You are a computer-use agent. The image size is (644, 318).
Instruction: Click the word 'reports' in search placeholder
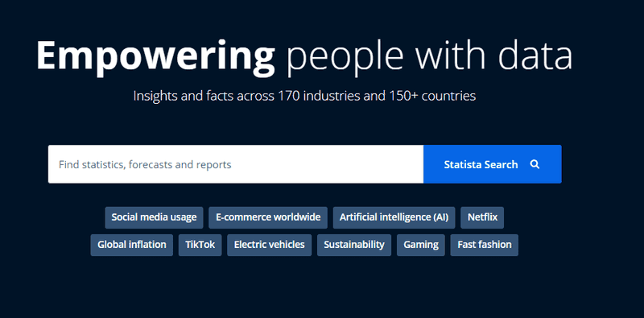213,165
